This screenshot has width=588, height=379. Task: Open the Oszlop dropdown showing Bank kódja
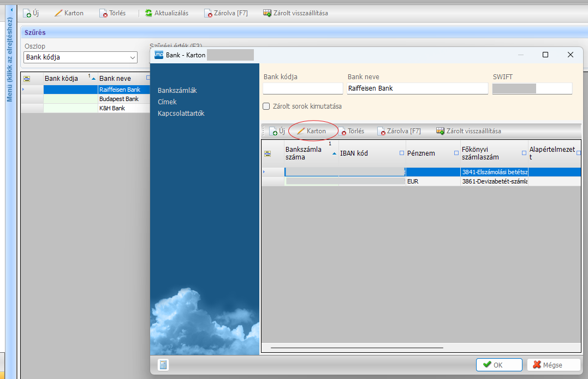[80, 57]
